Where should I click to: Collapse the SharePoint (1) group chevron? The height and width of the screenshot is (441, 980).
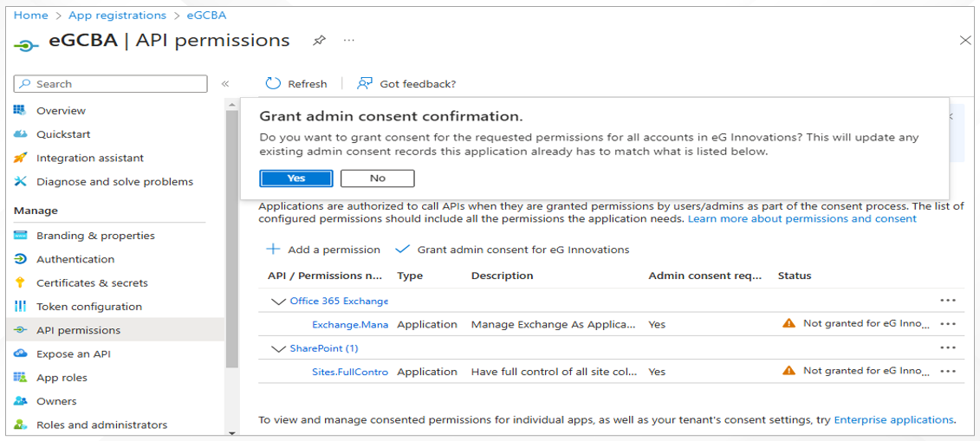pos(279,348)
